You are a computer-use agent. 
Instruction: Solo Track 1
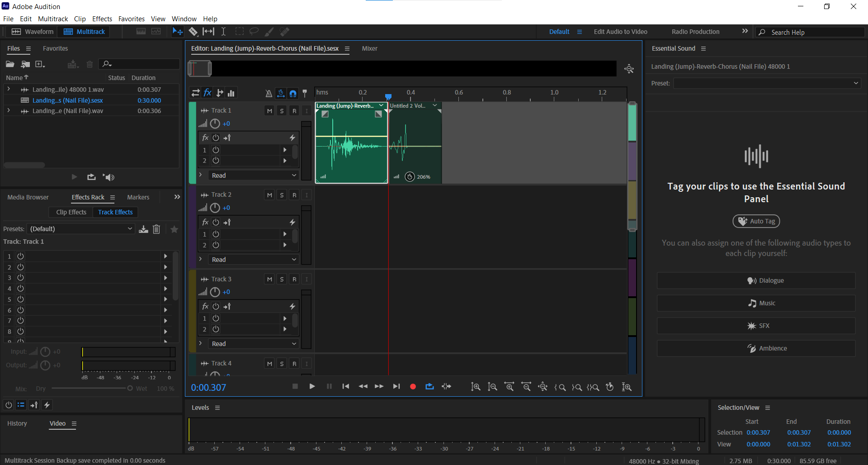pyautogui.click(x=282, y=111)
